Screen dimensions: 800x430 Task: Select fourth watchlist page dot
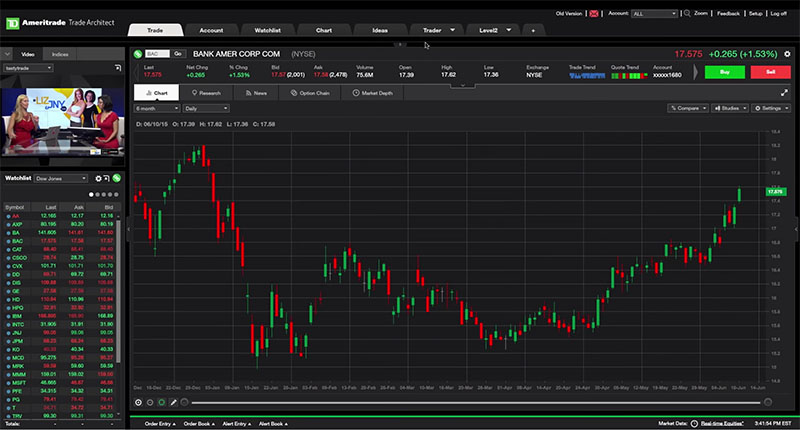110,194
